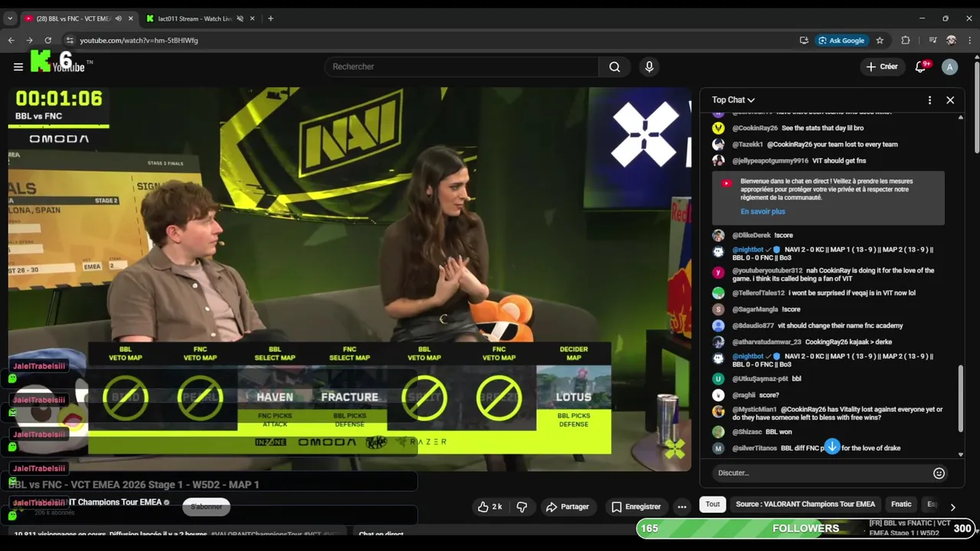Close the BBL vs FNC tab
980x551 pixels.
[130, 18]
